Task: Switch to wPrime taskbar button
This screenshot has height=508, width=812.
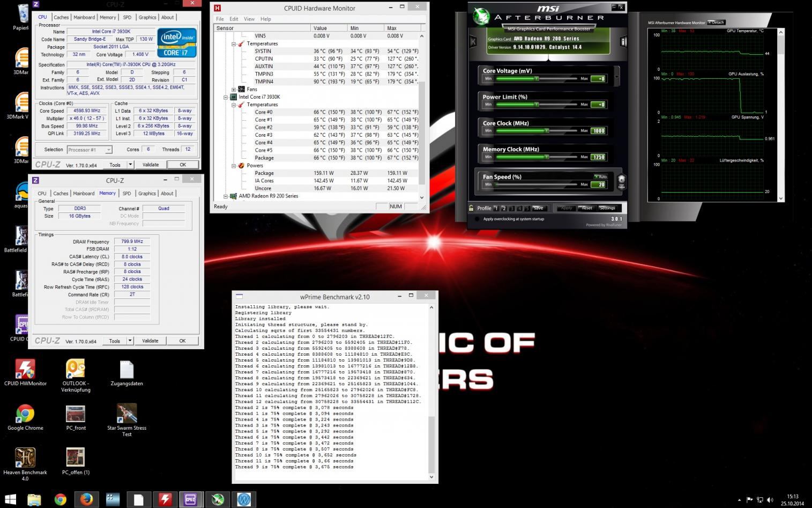Action: pos(244,499)
